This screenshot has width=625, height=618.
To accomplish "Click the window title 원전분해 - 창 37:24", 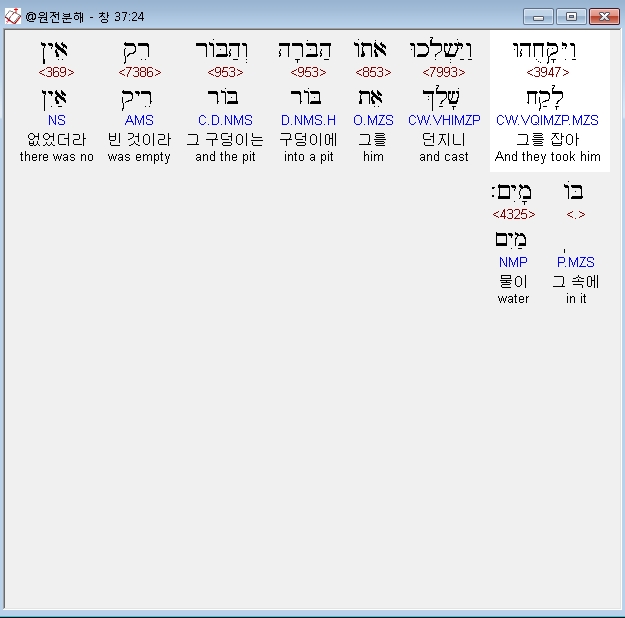I will (85, 17).
